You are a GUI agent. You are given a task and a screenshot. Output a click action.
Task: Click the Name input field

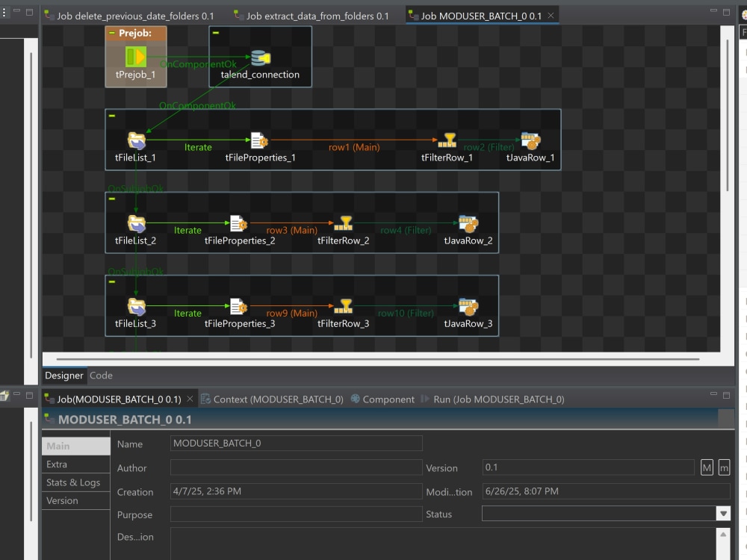pyautogui.click(x=297, y=444)
